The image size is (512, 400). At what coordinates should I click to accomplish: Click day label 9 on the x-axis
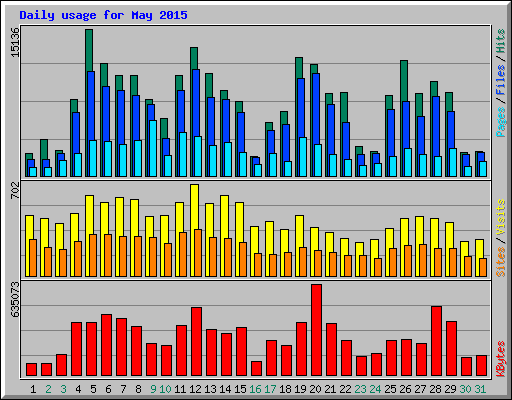pyautogui.click(x=153, y=389)
